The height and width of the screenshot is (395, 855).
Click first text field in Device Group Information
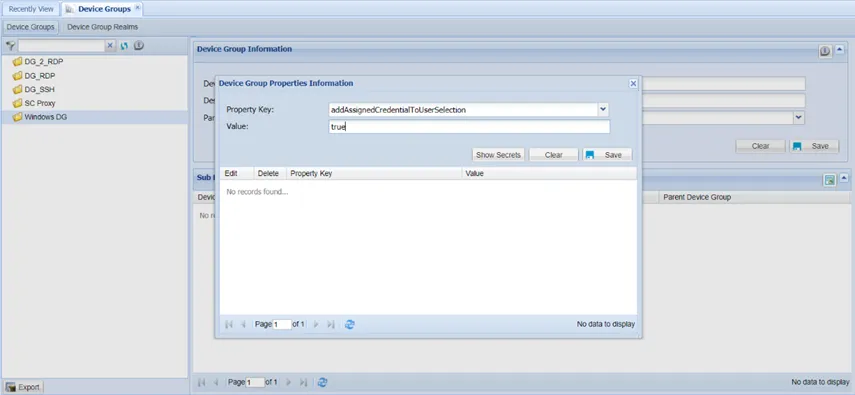(723, 83)
